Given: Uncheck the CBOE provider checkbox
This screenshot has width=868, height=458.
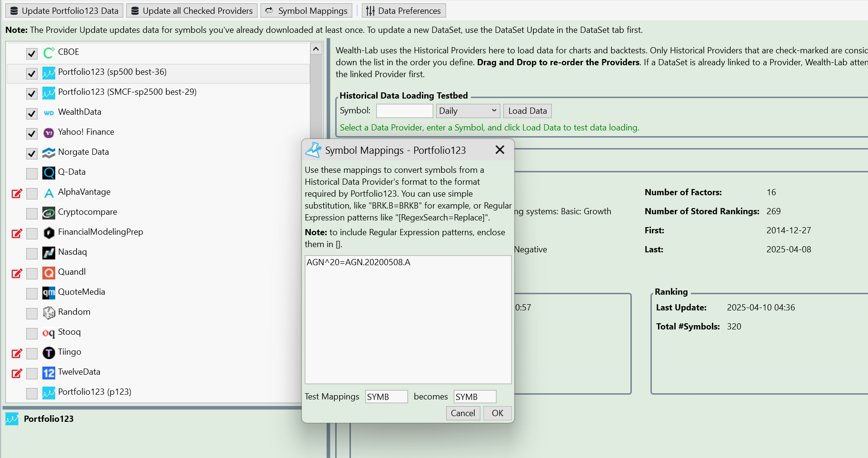Looking at the screenshot, I should [32, 53].
